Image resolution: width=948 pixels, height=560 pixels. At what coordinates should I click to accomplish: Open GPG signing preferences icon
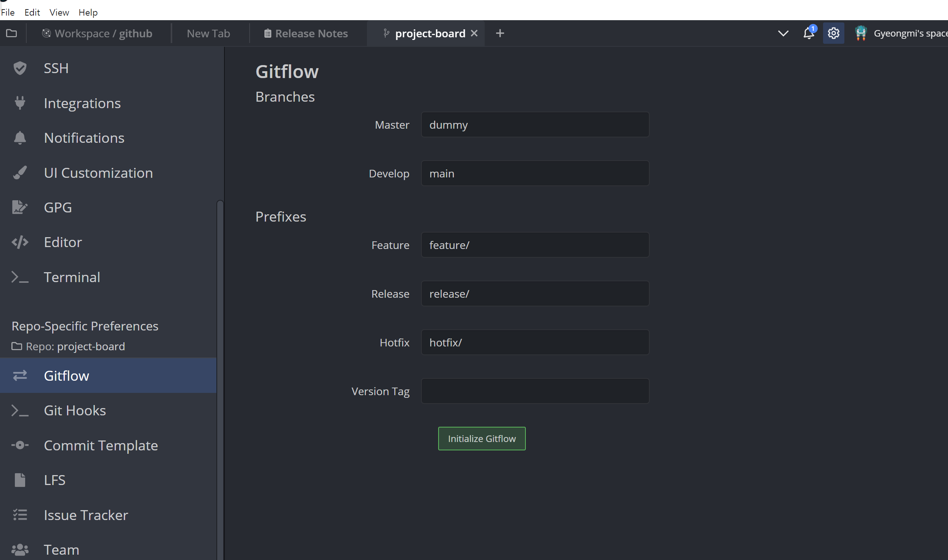(20, 207)
